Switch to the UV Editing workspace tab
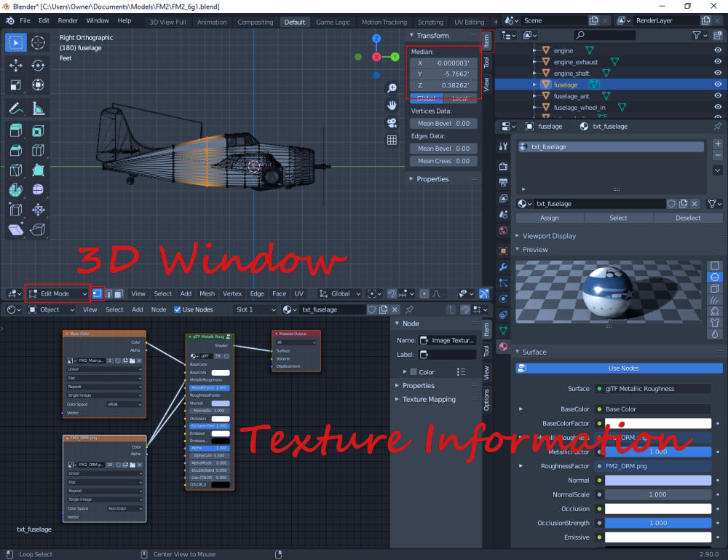The height and width of the screenshot is (560, 728). [x=469, y=22]
